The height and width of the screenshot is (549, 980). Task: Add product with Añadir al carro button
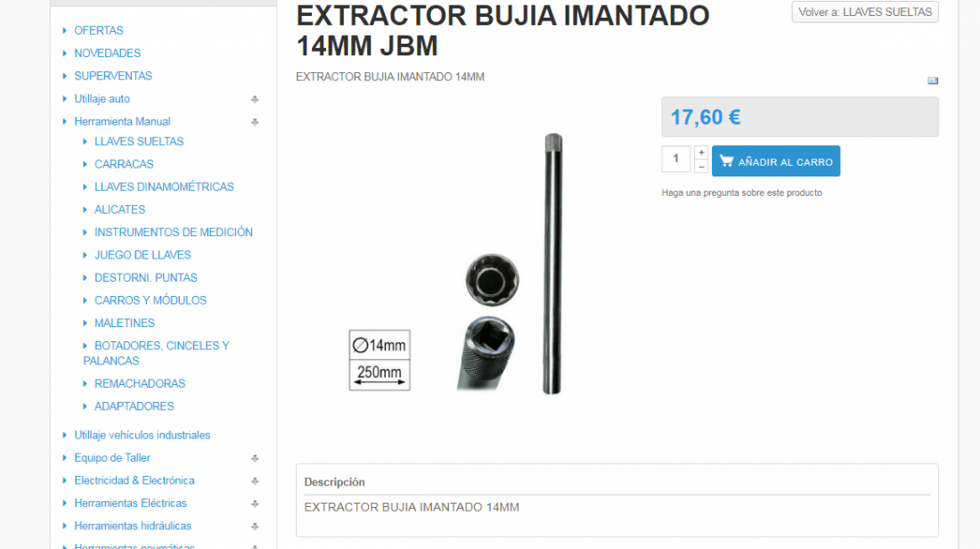tap(776, 161)
